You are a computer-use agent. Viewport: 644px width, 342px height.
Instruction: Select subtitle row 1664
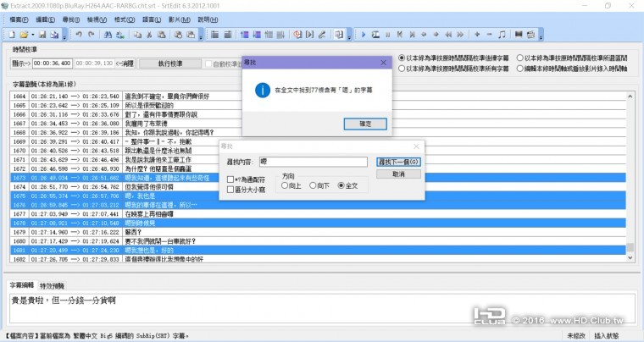(318, 97)
